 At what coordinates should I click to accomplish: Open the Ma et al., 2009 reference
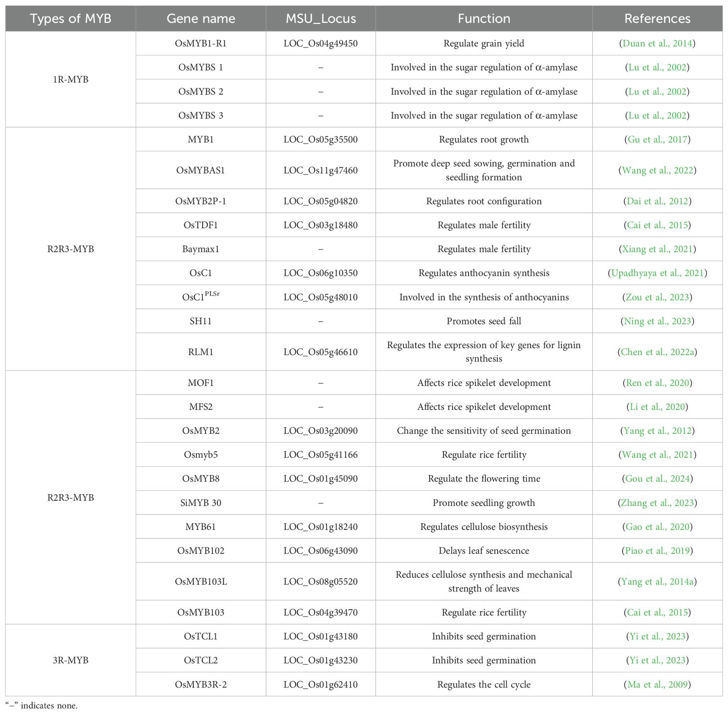(x=657, y=685)
